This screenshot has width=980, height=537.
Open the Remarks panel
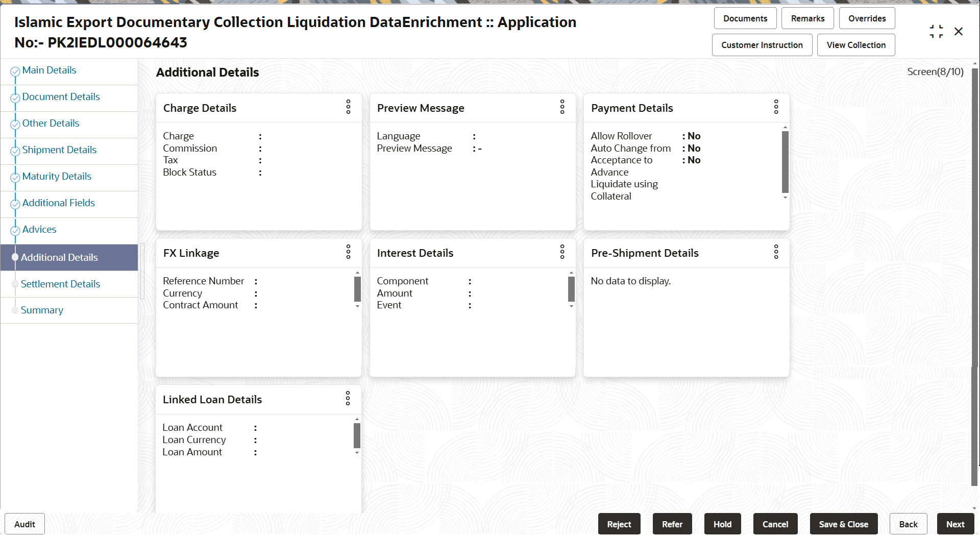pos(807,18)
